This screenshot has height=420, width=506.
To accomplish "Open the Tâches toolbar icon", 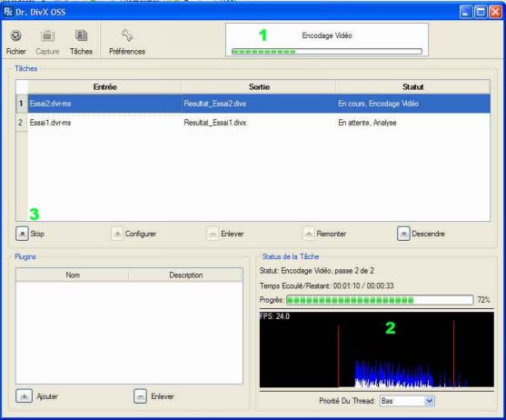I will pyautogui.click(x=81, y=35).
